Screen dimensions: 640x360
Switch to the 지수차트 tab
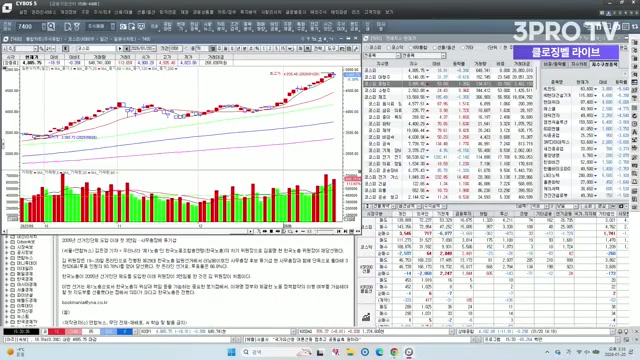pos(578,64)
